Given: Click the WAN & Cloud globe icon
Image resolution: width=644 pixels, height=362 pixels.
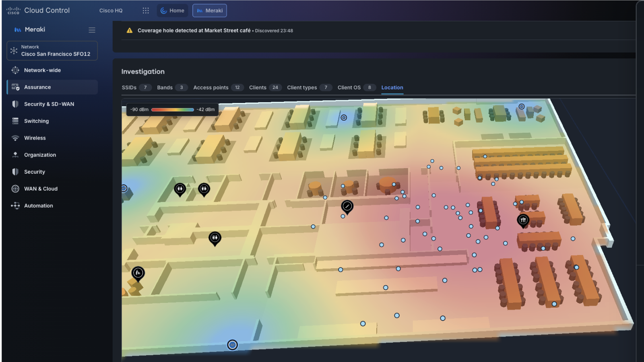Looking at the screenshot, I should 15,189.
